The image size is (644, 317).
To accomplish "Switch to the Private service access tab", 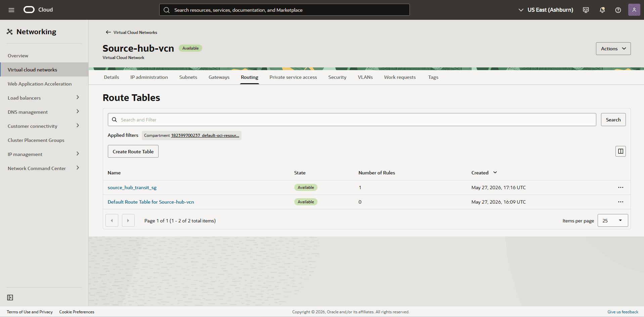I will (293, 77).
